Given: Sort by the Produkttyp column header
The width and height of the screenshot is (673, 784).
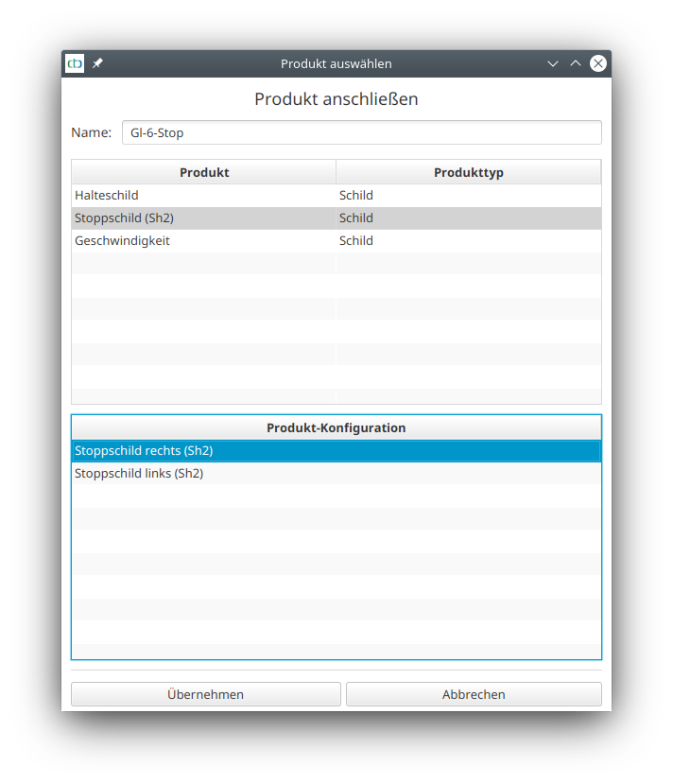Looking at the screenshot, I should (x=468, y=172).
